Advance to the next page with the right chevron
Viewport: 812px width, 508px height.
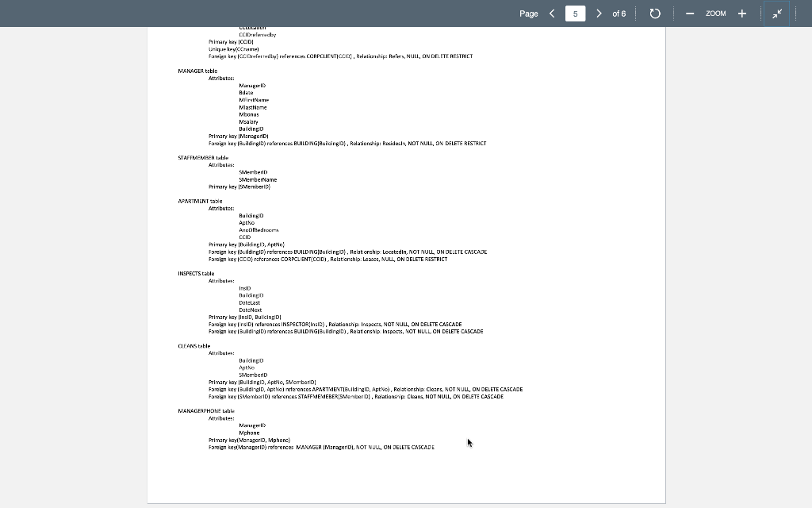599,13
